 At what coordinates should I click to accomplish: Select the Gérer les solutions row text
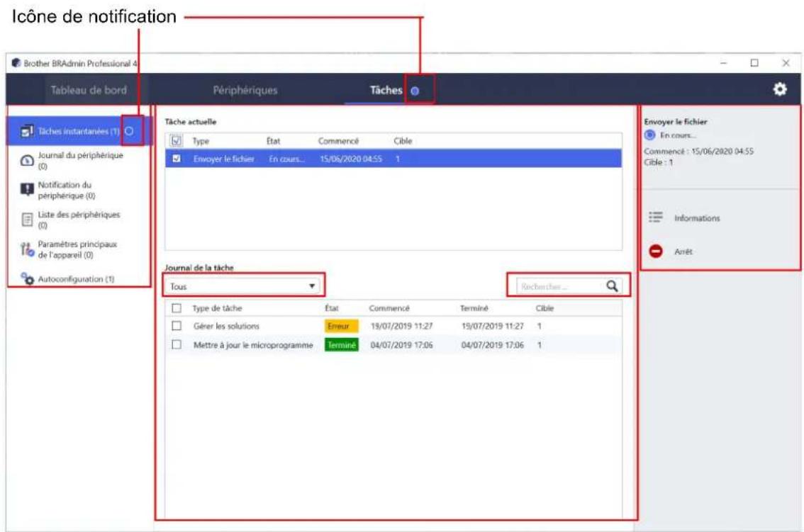coord(226,326)
